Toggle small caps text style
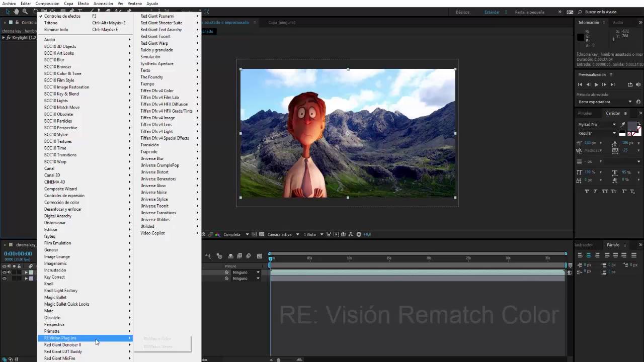The width and height of the screenshot is (644, 362). tap(614, 192)
